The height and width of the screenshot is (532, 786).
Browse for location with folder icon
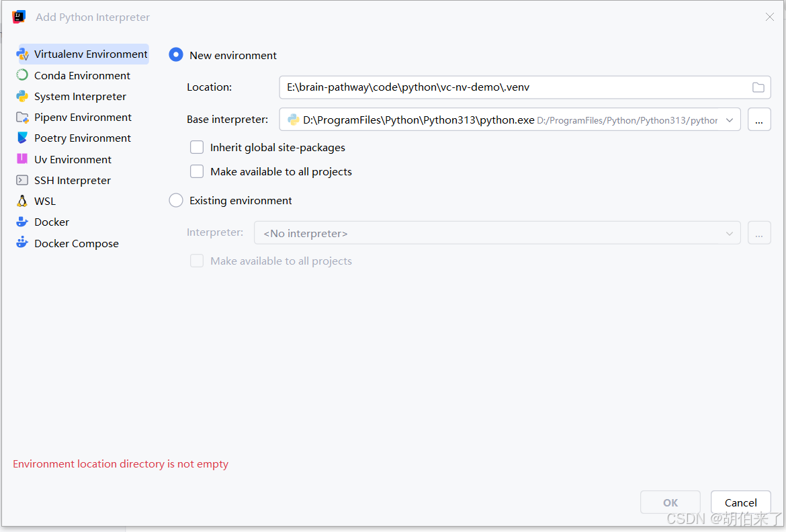(x=758, y=87)
